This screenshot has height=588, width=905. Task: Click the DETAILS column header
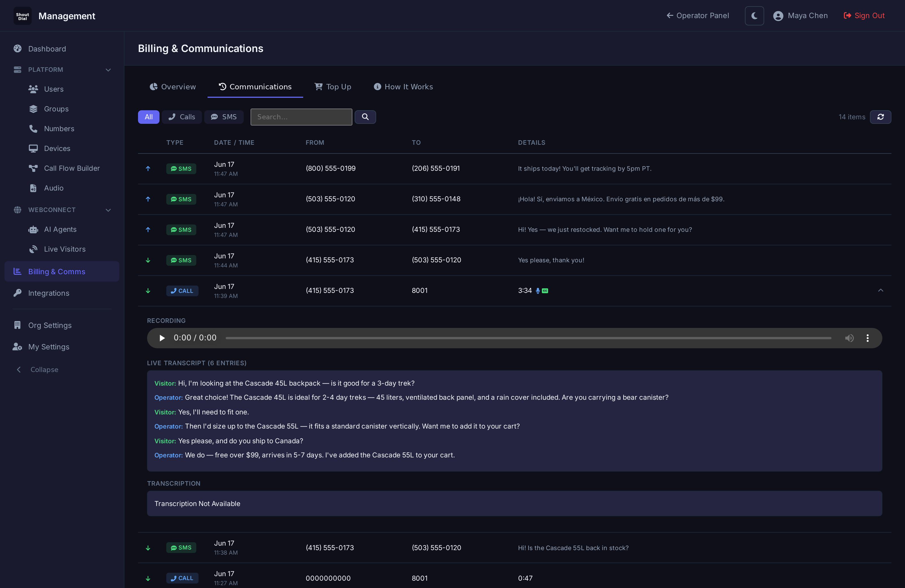click(x=532, y=142)
